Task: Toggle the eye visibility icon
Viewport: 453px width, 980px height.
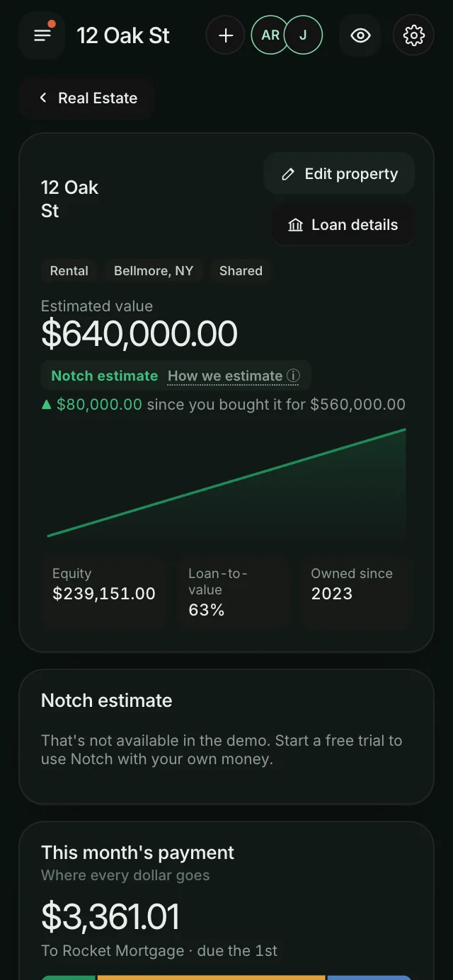Action: click(360, 35)
